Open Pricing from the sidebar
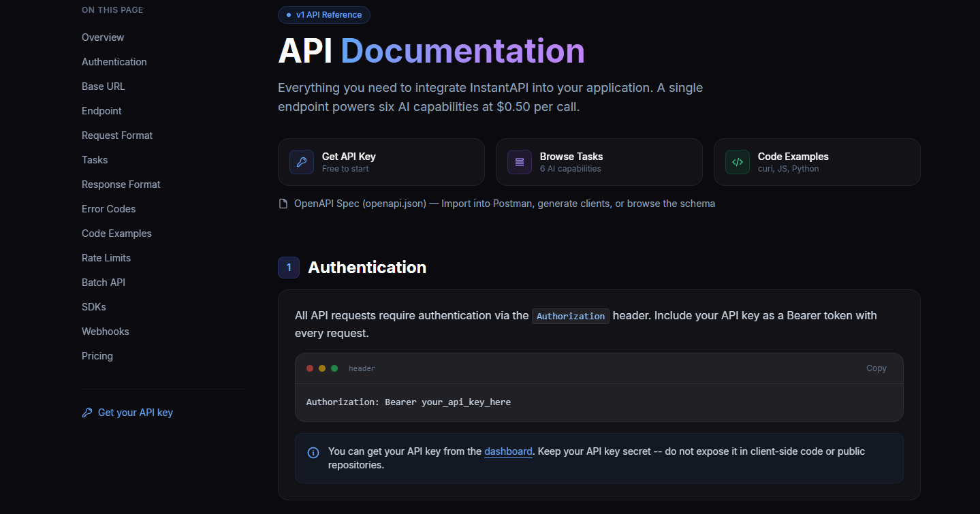 97,356
